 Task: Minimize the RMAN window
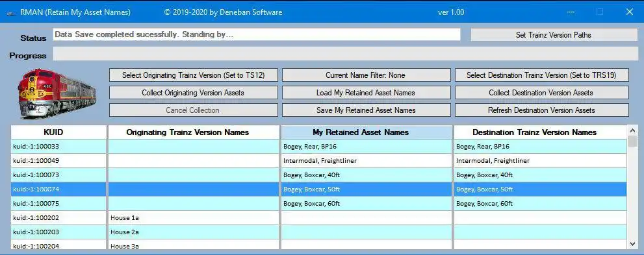pos(571,12)
